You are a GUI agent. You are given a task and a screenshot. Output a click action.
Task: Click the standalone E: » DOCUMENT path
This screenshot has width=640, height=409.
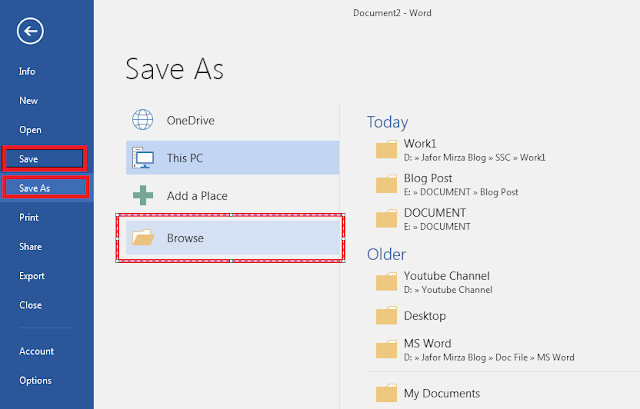pos(437,227)
